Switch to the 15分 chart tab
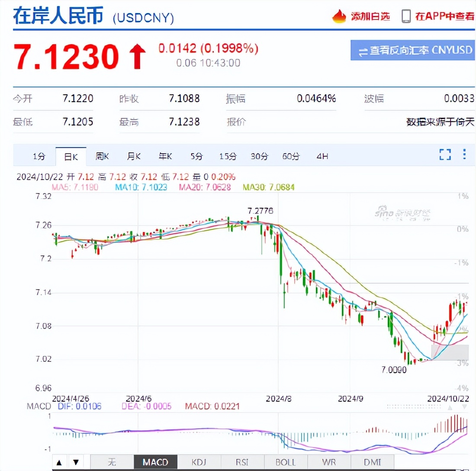 coord(228,156)
